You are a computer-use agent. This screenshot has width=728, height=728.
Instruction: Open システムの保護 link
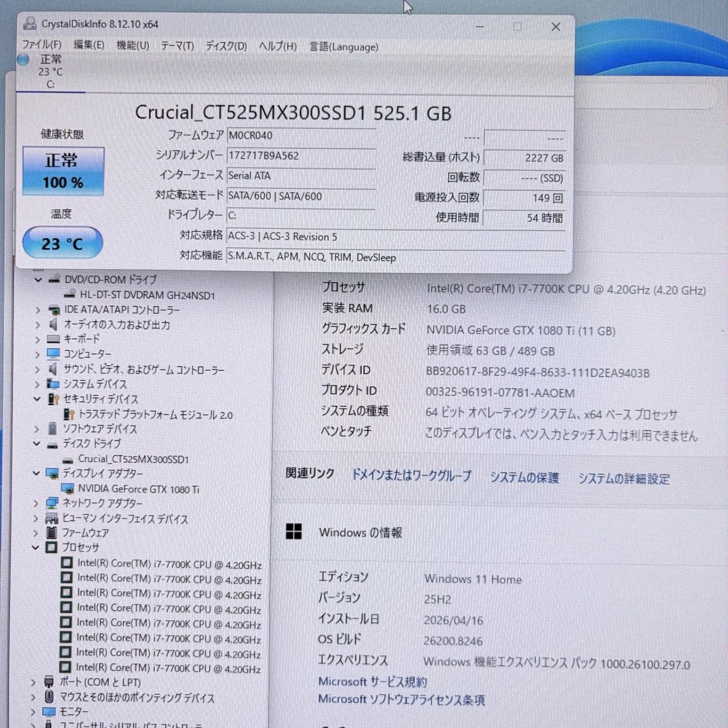[524, 477]
